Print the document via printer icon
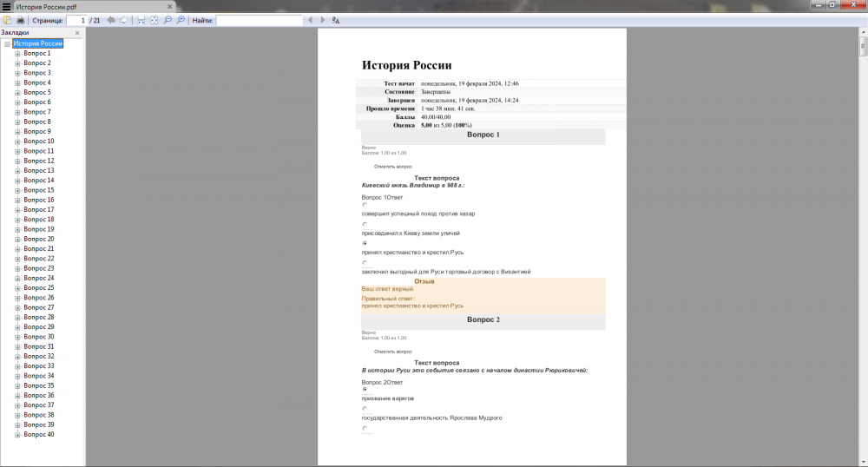This screenshot has width=868, height=467. pyautogui.click(x=21, y=20)
